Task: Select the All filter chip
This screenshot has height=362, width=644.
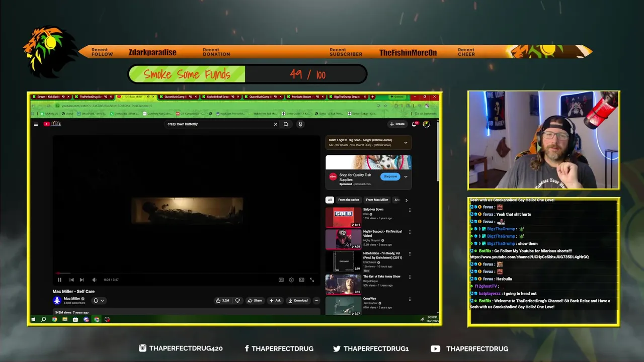Action: (x=330, y=200)
